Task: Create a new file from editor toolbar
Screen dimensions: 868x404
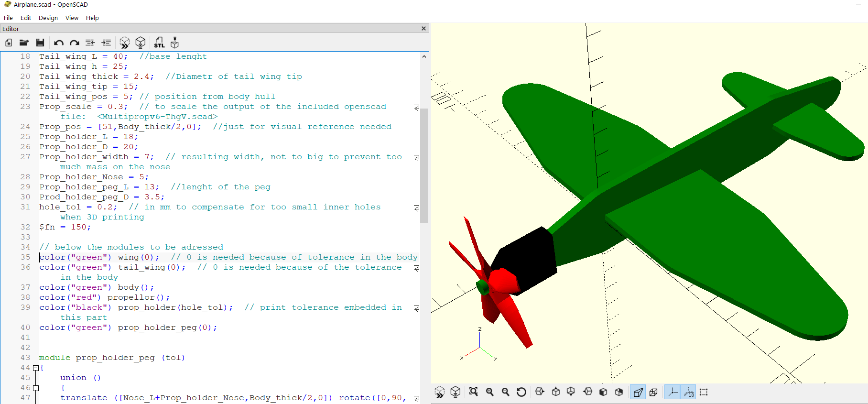Action: (9, 43)
